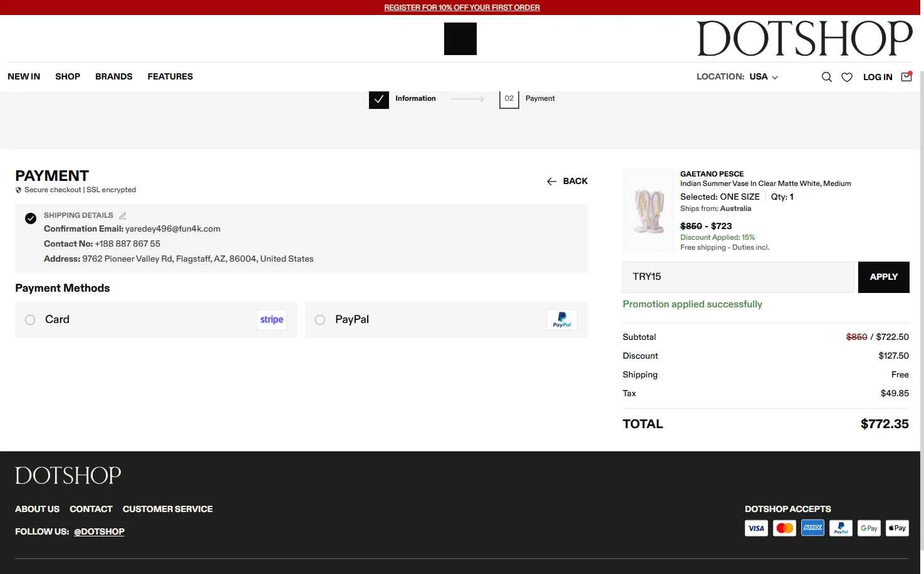Click the Apple Pay icon in footer
This screenshot has height=574, width=924.
click(x=897, y=528)
